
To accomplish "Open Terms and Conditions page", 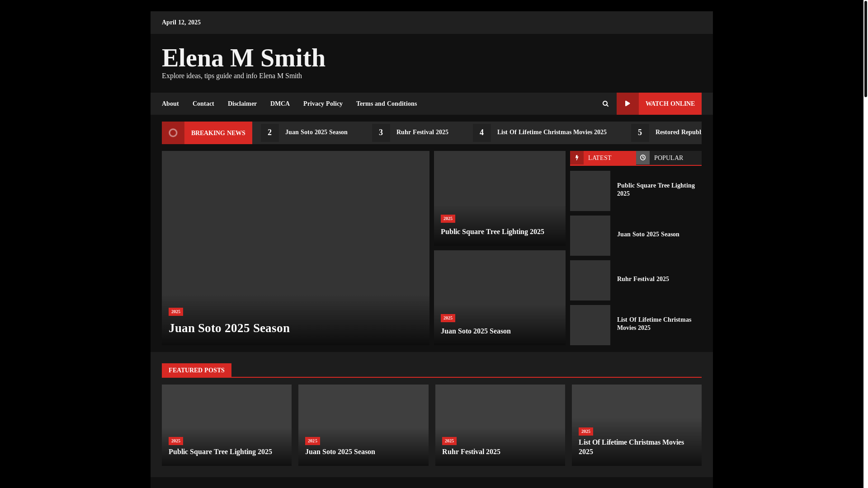I will [x=387, y=104].
